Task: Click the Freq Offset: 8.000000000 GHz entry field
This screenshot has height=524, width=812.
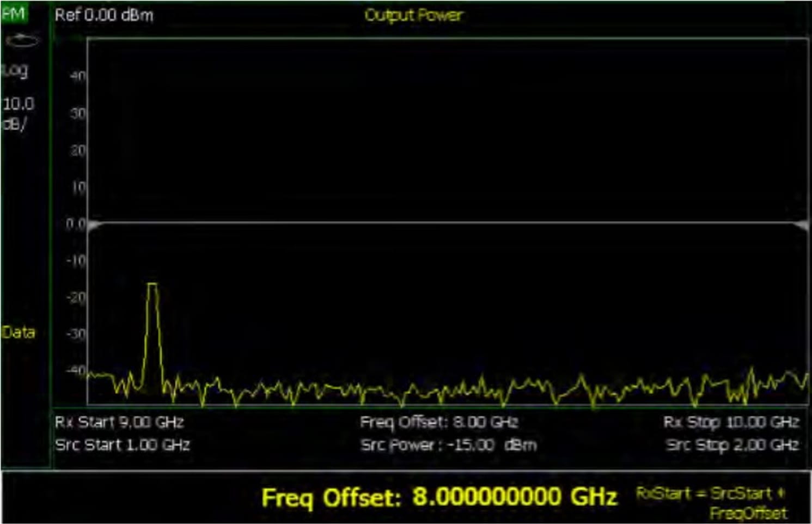Action: coord(441,497)
